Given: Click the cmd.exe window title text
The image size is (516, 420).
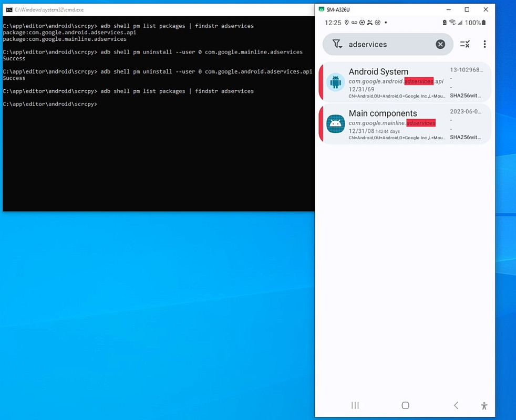Looking at the screenshot, I should (49, 9).
